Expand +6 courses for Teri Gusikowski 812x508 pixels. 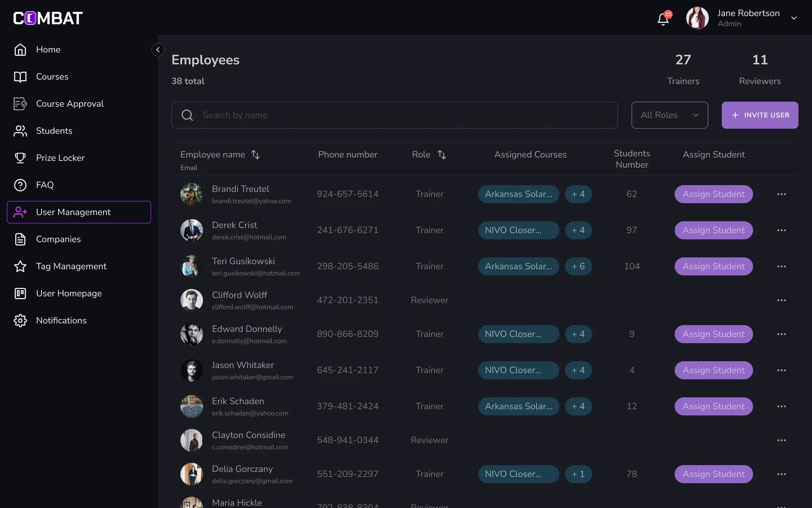[x=578, y=266]
